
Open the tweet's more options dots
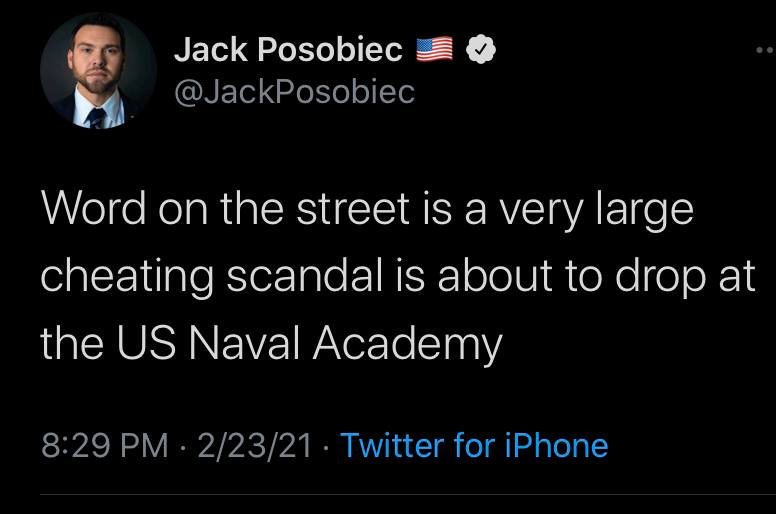(765, 48)
